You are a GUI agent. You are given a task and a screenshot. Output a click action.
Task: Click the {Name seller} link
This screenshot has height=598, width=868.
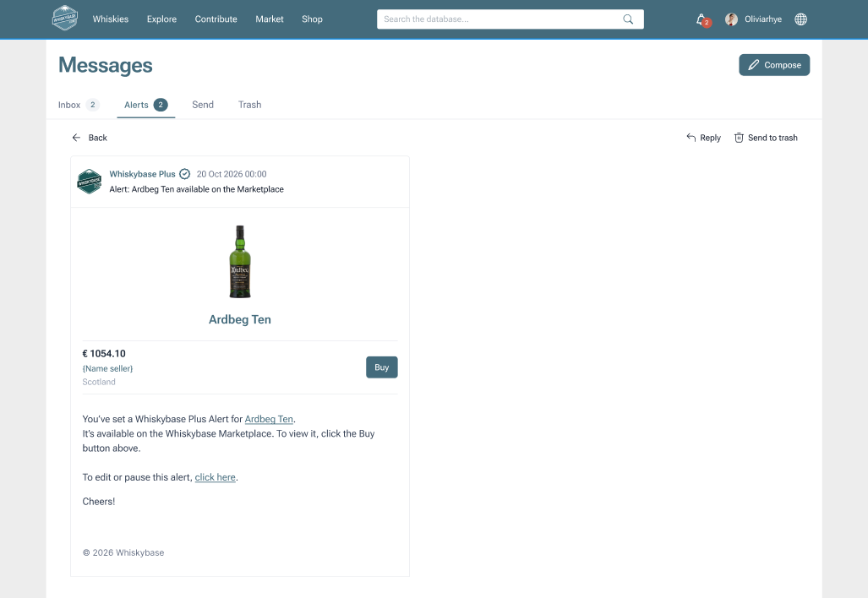pyautogui.click(x=107, y=368)
